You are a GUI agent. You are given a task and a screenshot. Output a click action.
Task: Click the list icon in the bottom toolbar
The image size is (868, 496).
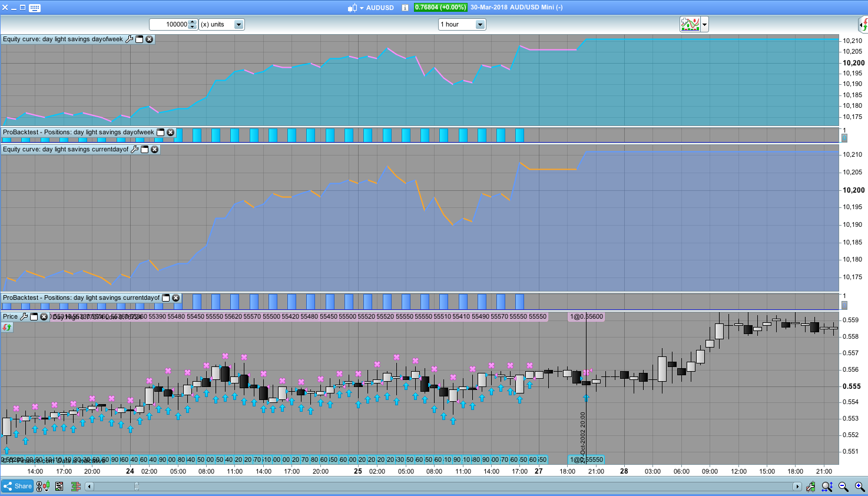pos(59,487)
